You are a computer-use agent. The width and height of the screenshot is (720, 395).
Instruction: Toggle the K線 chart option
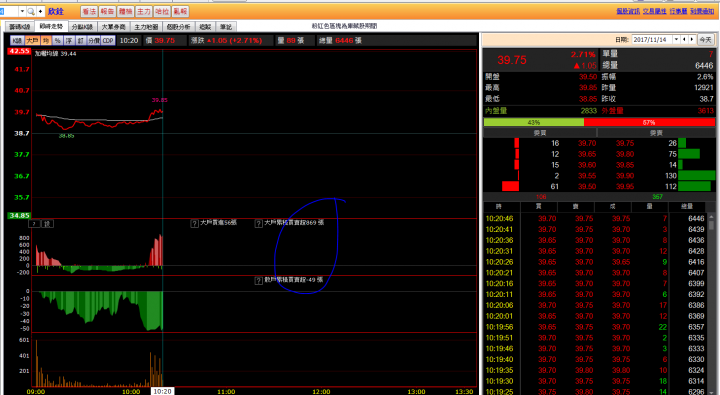tap(17, 41)
